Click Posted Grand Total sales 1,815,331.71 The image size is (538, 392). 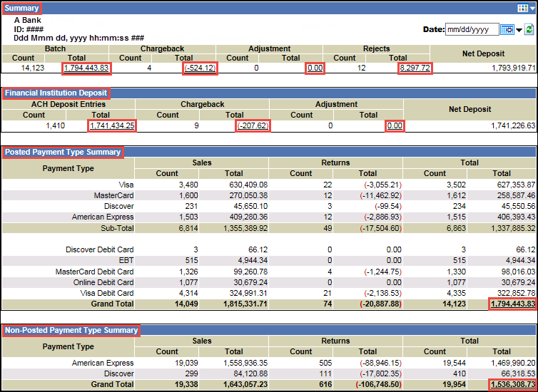click(x=245, y=304)
